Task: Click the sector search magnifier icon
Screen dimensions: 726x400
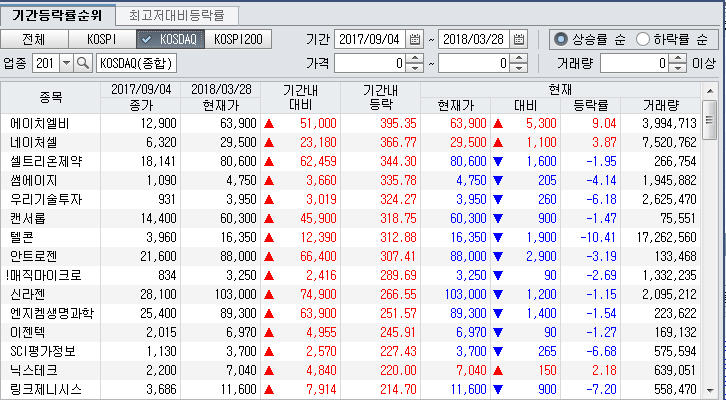Action: pyautogui.click(x=83, y=63)
